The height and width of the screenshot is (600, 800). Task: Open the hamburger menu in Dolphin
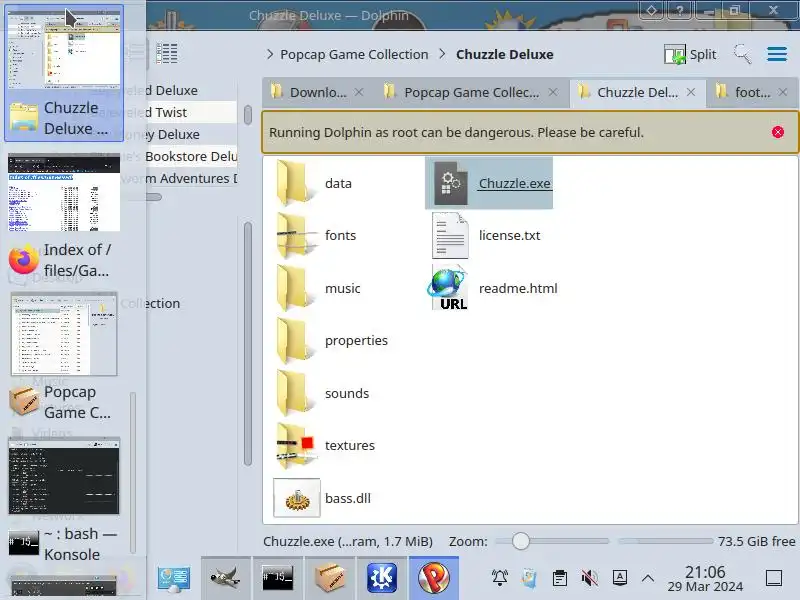click(x=777, y=54)
